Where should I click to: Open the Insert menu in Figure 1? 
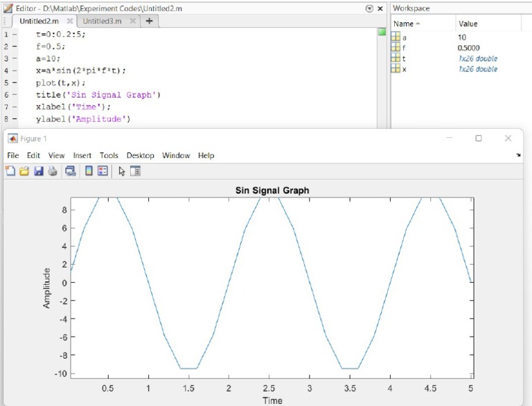point(82,156)
